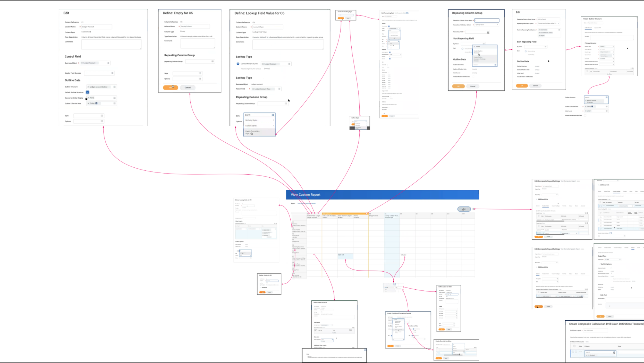644x363 pixels.
Task: Open Business Object prompt list icon
Action: point(108,63)
